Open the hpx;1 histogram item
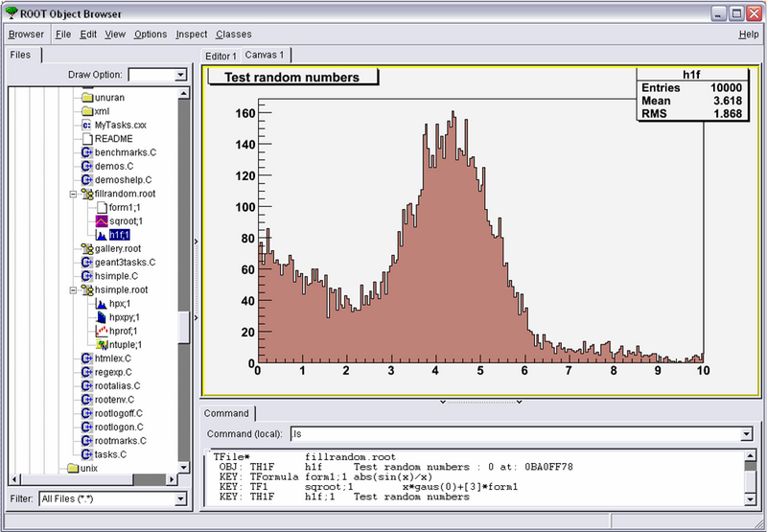Screen dimensions: 767x532 pyautogui.click(x=119, y=303)
